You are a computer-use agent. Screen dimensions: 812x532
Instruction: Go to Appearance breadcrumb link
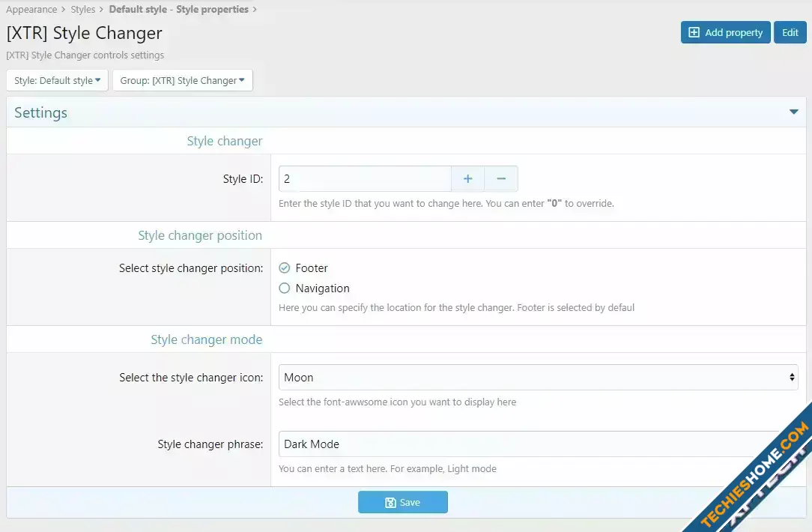tap(31, 10)
